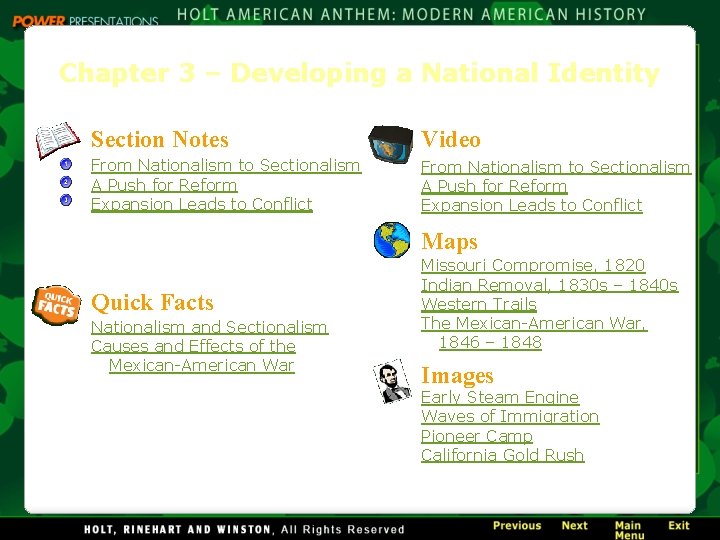Image resolution: width=720 pixels, height=540 pixels.
Task: Play Video 'From Nationalism to Sectionalism' link
Action: (556, 167)
